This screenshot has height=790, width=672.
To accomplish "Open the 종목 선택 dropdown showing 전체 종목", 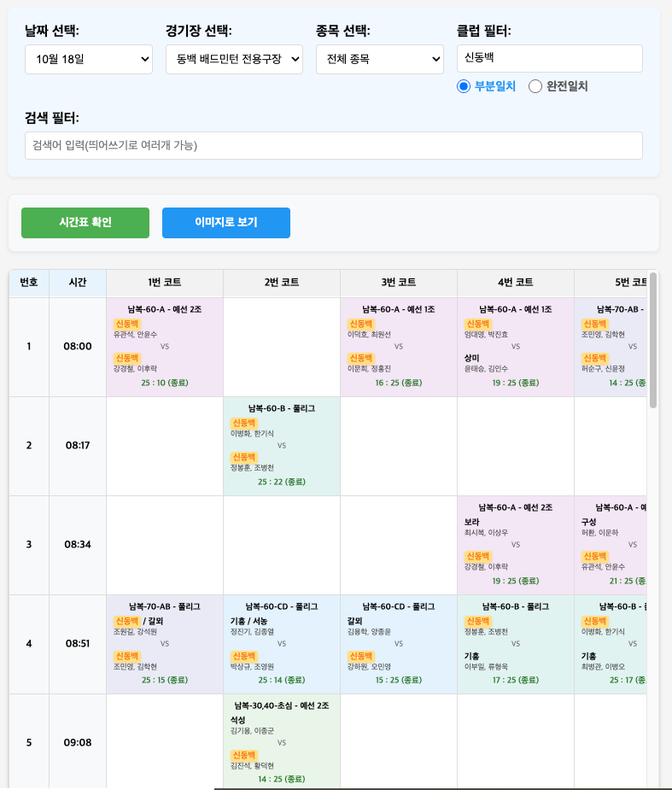I will click(379, 59).
